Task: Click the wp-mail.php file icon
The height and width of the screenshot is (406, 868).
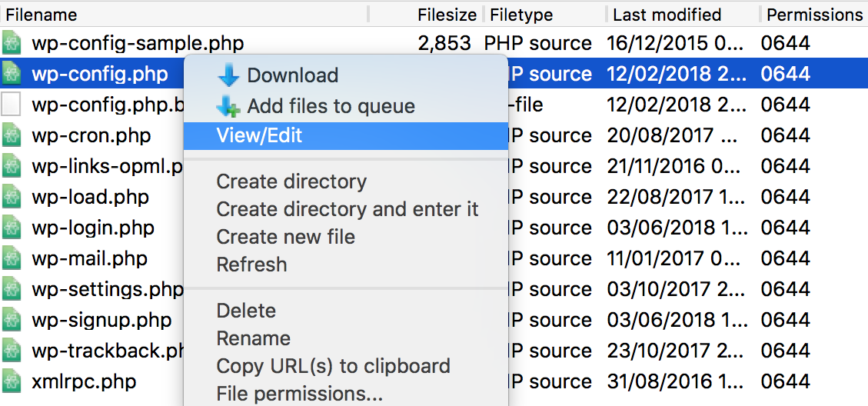Action: 11,258
